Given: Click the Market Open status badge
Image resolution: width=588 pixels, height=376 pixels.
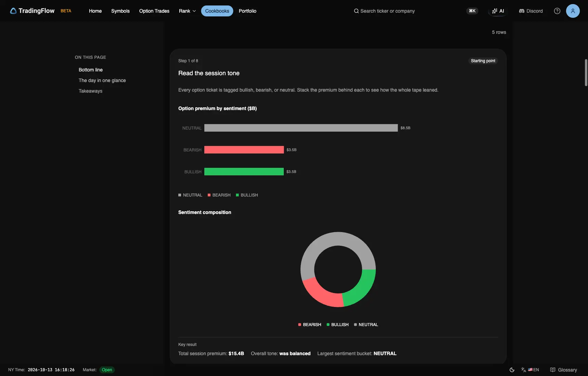Looking at the screenshot, I should (107, 370).
